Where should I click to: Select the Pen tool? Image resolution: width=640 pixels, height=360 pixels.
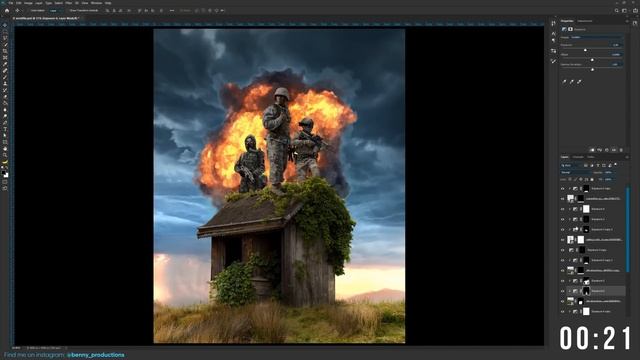[5, 123]
